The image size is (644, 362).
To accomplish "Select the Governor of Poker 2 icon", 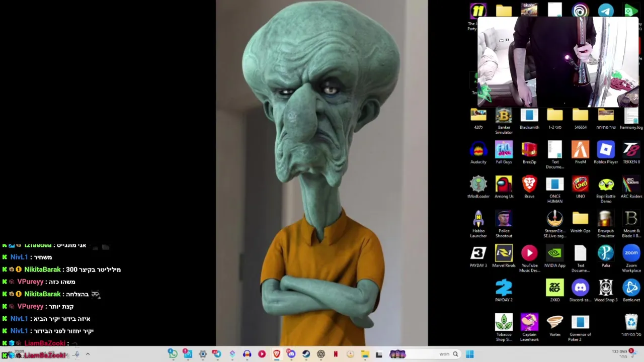I will click(580, 327).
